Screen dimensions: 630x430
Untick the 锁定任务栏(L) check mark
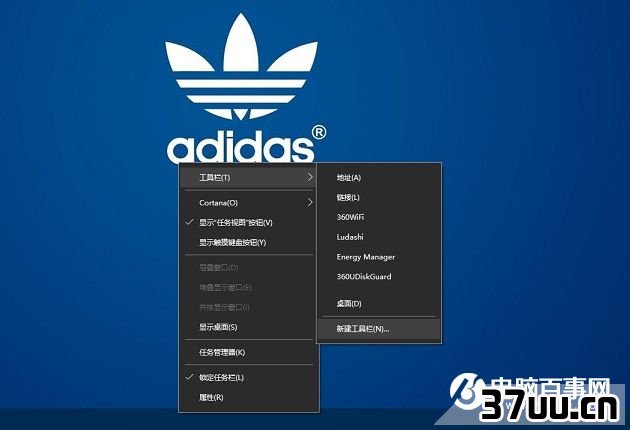pyautogui.click(x=190, y=377)
